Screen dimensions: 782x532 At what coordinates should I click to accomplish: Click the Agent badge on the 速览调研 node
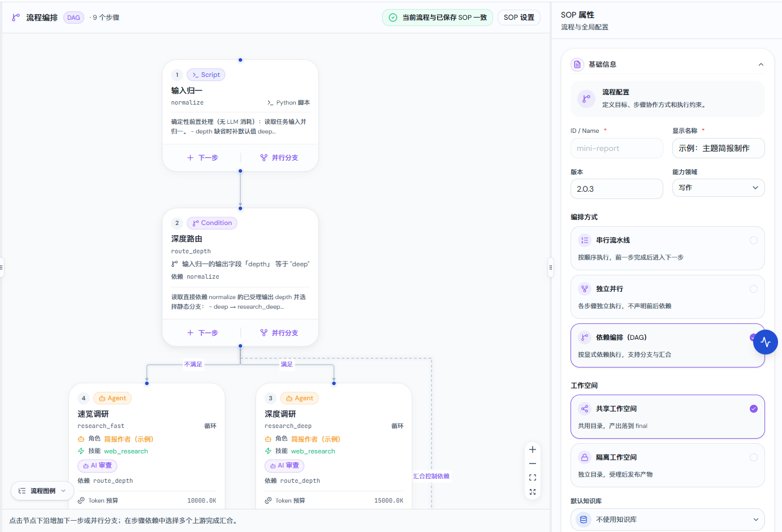tap(113, 398)
